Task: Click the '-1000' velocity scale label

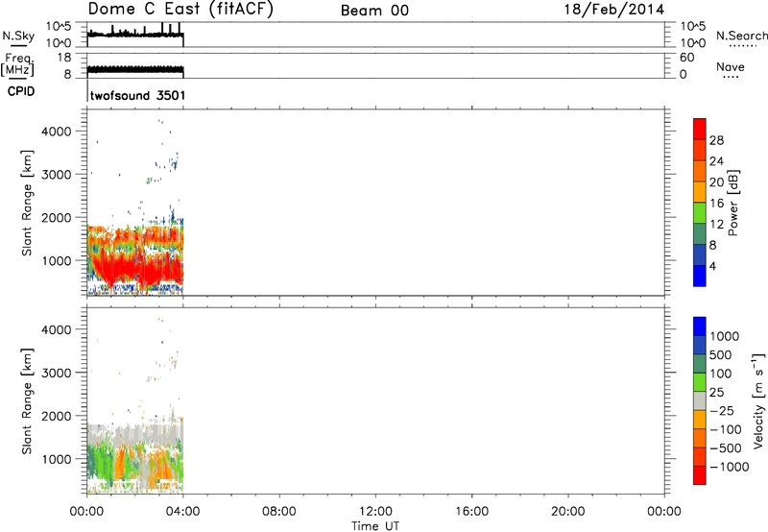Action: pos(730,467)
